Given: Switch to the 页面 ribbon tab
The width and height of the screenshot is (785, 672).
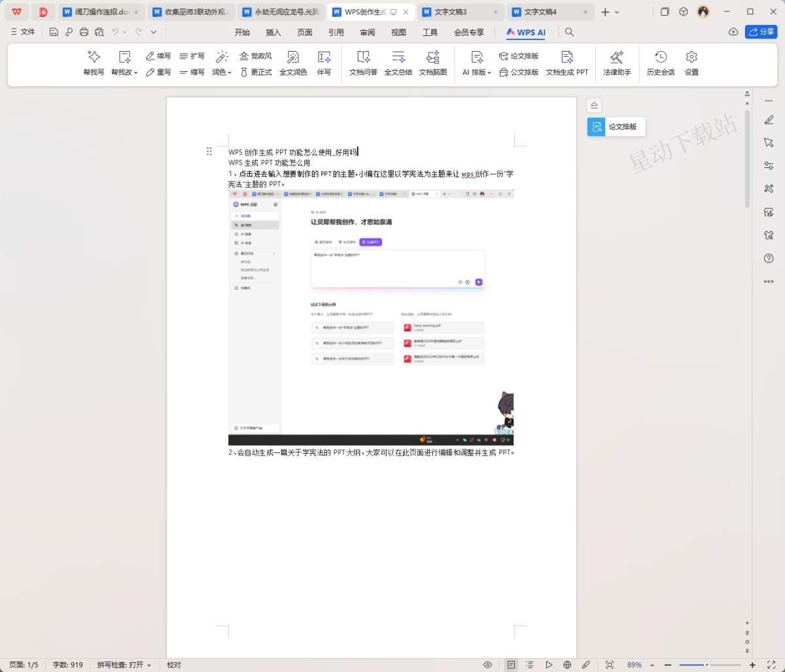Looking at the screenshot, I should 305,32.
